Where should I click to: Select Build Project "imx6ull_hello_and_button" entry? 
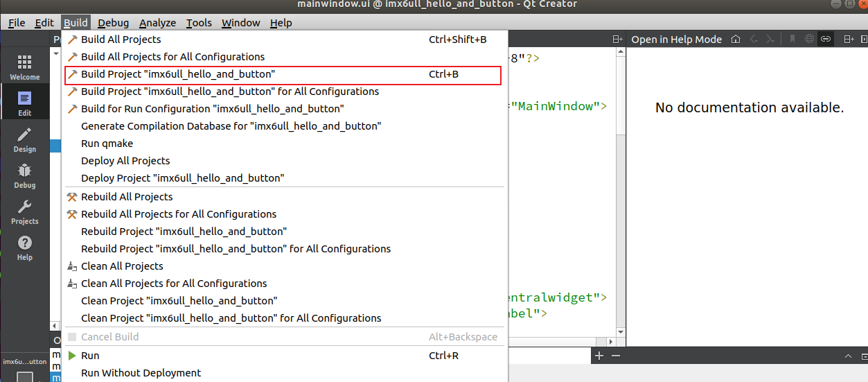pyautogui.click(x=178, y=74)
